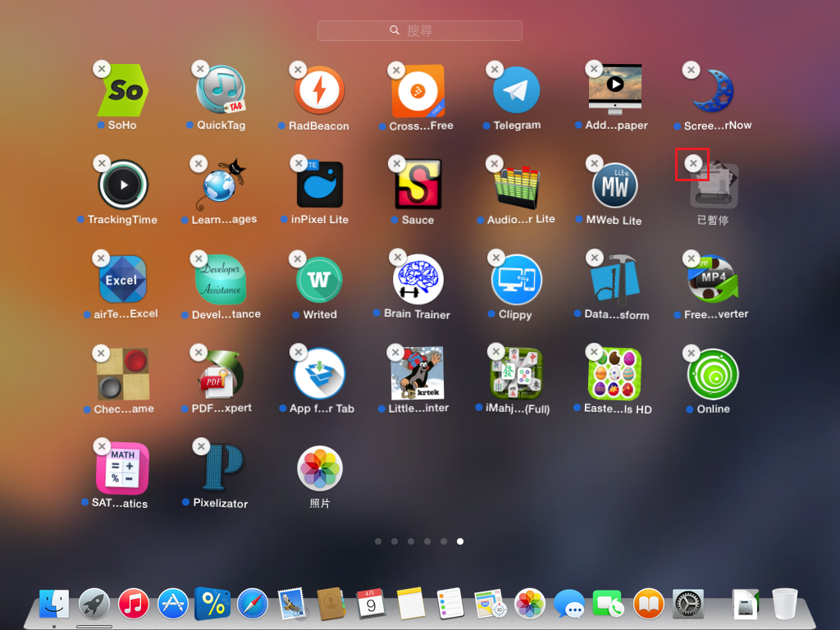Image resolution: width=840 pixels, height=630 pixels.
Task: Launch QuickTag from Launchpad
Action: [221, 90]
